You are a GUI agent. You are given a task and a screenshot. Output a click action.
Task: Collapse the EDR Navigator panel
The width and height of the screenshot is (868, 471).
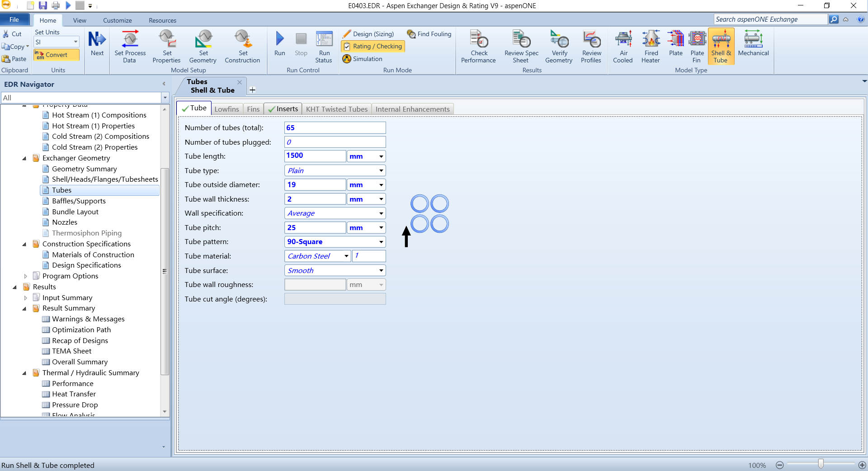tap(164, 84)
